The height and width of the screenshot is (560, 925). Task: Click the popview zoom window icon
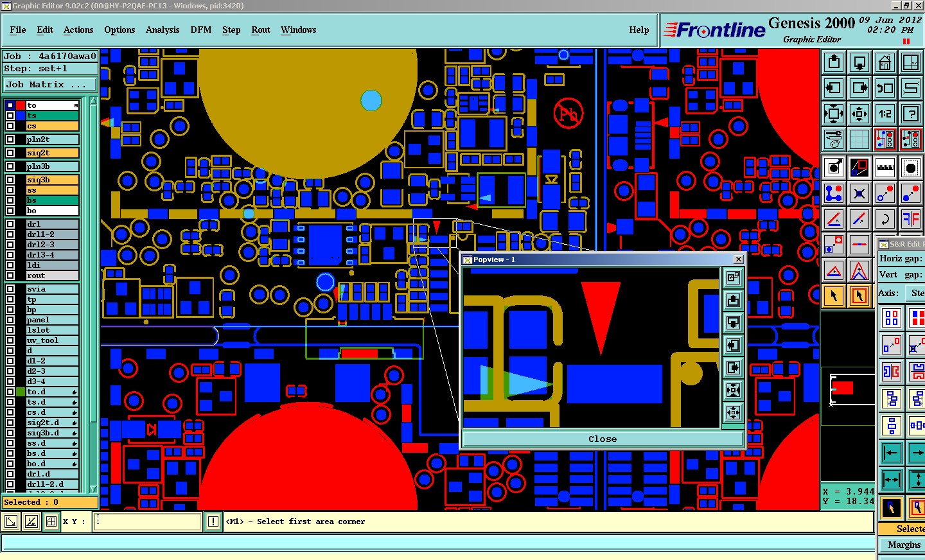pyautogui.click(x=859, y=168)
